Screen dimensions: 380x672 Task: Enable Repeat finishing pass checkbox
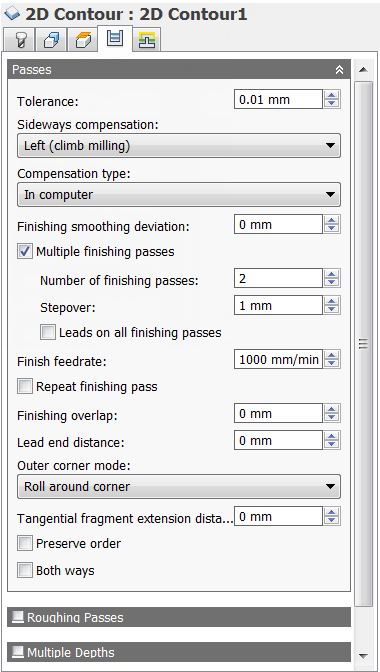coord(25,387)
